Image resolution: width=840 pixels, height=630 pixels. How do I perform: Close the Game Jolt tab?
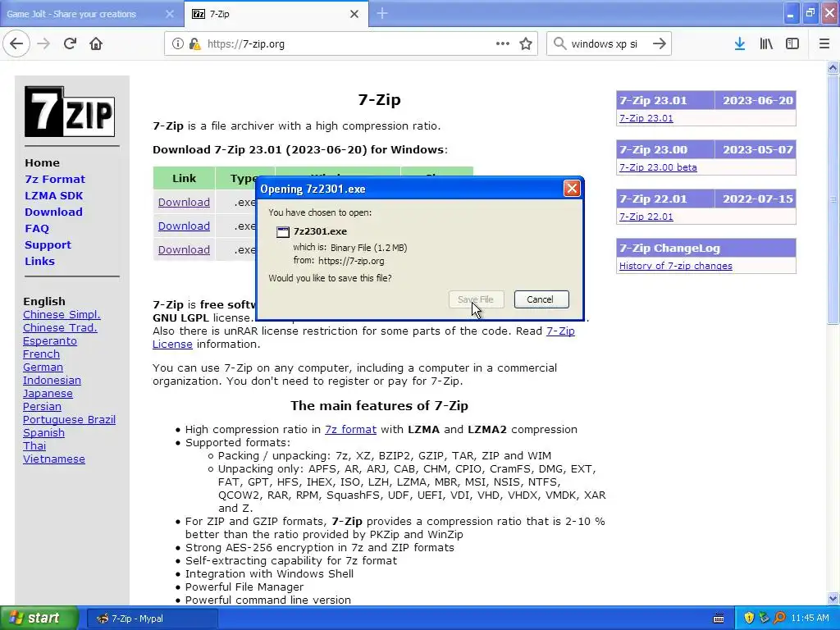pos(170,14)
